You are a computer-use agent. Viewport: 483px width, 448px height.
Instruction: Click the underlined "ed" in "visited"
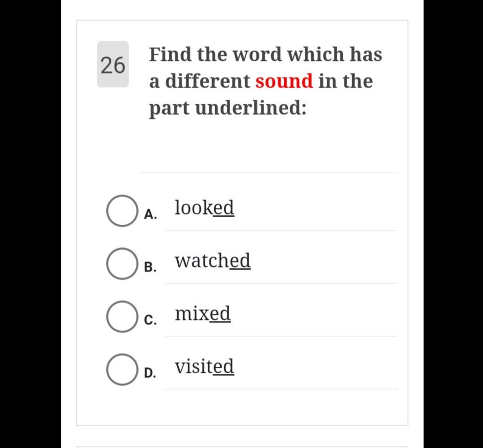224,366
